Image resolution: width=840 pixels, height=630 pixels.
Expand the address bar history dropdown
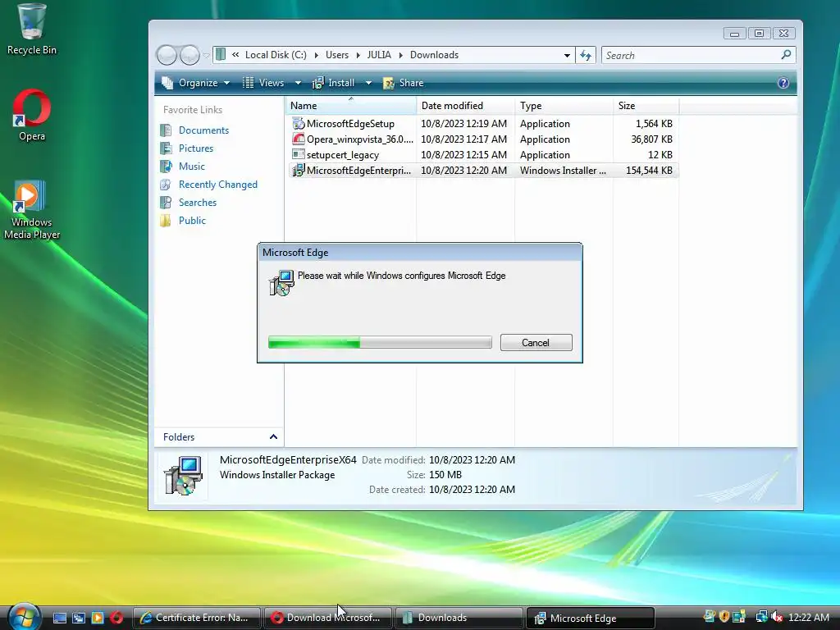point(567,55)
